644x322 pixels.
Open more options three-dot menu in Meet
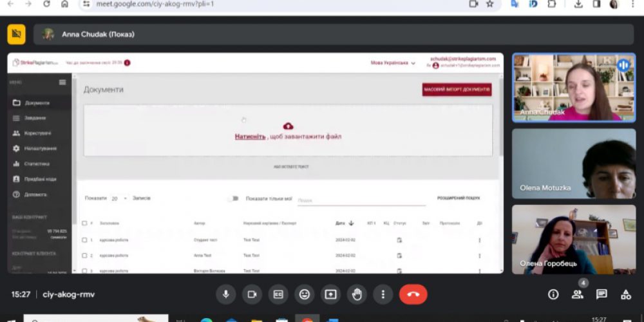coord(383,294)
